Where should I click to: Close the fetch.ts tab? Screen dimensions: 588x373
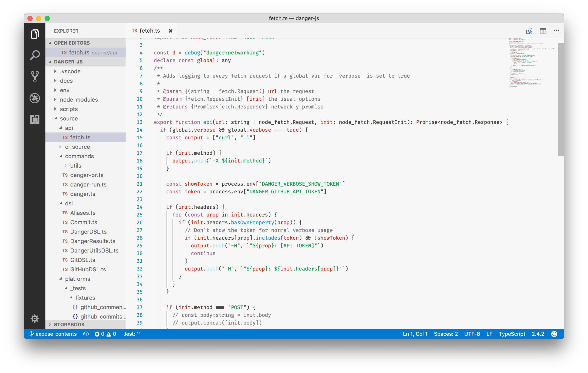(x=170, y=31)
